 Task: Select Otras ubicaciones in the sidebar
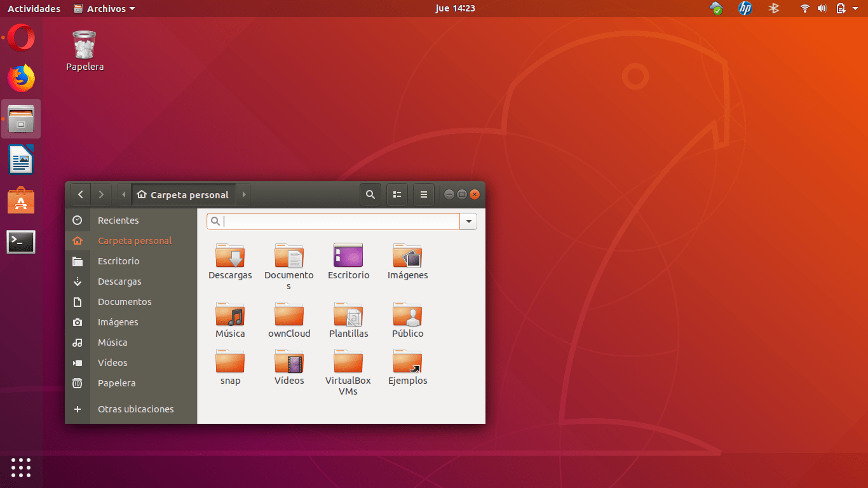click(135, 409)
